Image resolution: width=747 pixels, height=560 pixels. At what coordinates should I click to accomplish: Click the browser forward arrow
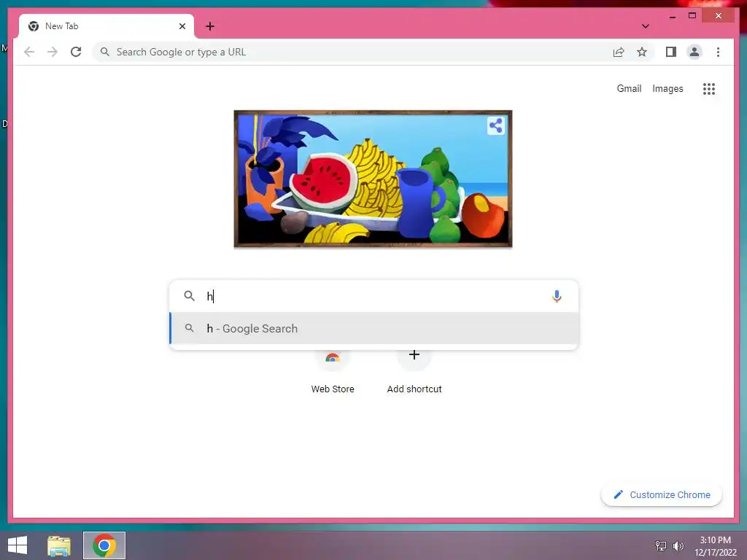[53, 52]
